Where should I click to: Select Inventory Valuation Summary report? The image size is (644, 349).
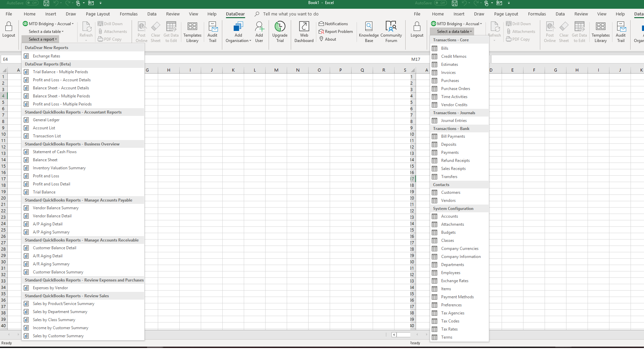pyautogui.click(x=83, y=168)
